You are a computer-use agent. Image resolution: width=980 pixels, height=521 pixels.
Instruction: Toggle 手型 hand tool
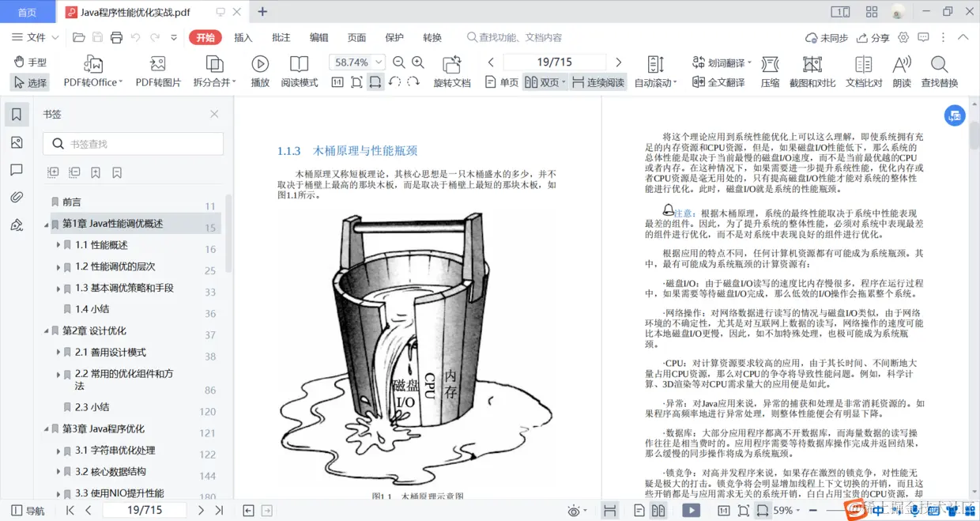click(30, 62)
